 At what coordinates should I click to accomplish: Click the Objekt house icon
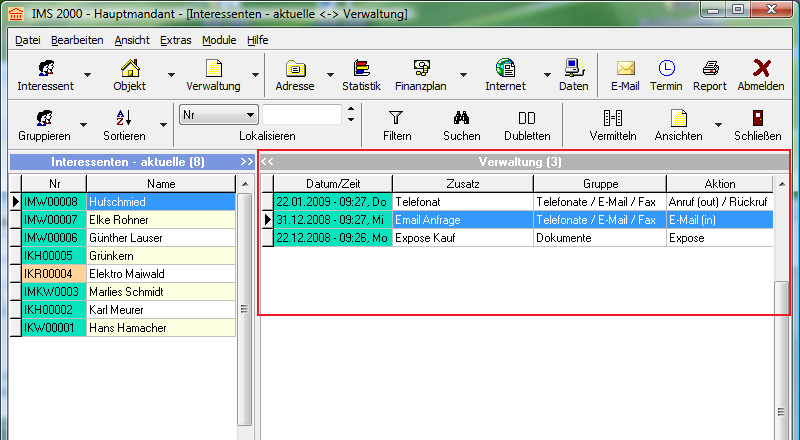[129, 69]
